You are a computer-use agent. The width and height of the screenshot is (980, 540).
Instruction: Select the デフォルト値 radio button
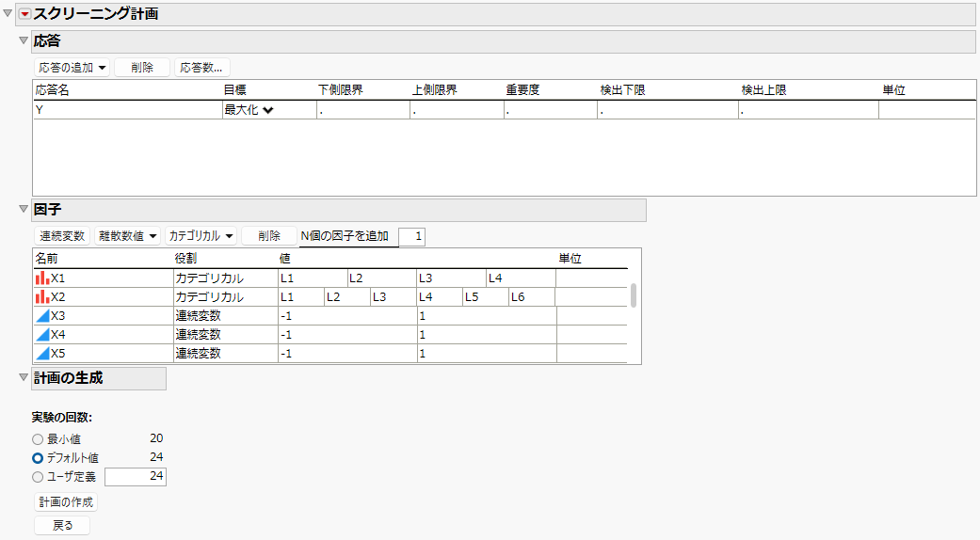[38, 458]
